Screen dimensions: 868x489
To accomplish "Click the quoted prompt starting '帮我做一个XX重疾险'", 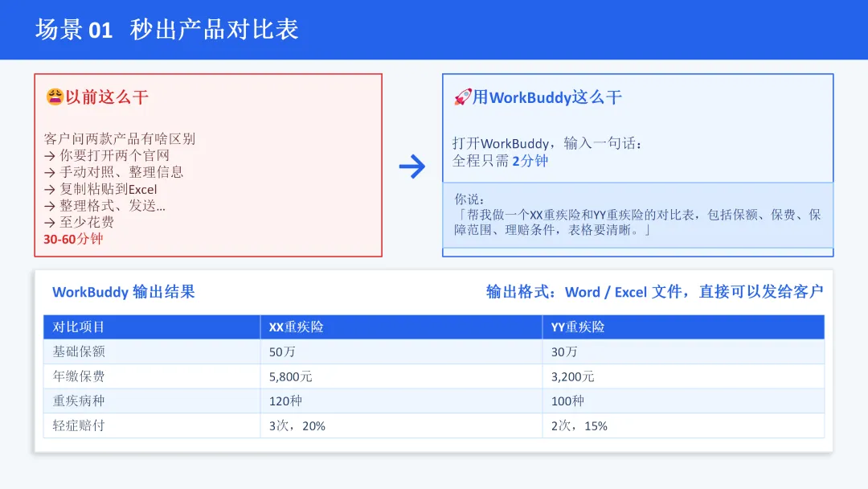I will 637,222.
